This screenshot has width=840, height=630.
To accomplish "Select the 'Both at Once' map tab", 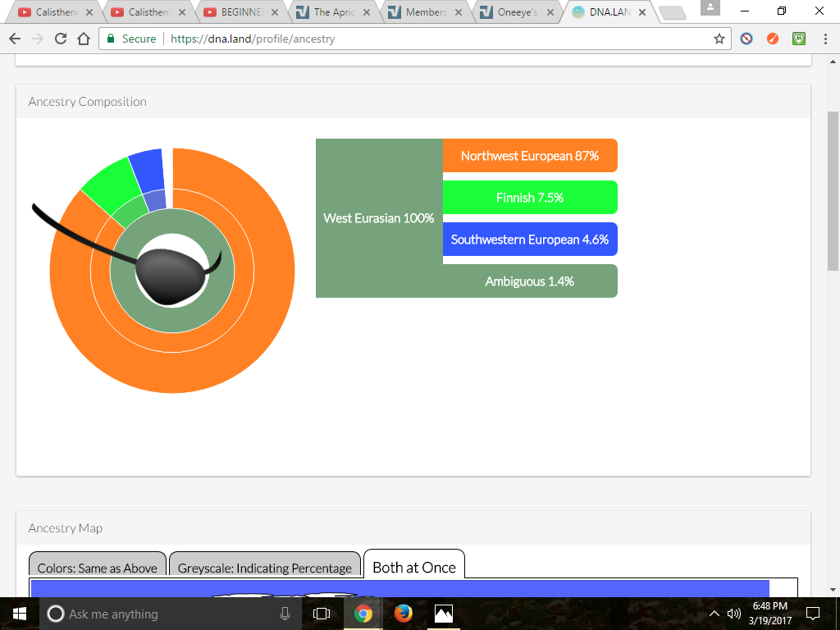I will [x=413, y=567].
